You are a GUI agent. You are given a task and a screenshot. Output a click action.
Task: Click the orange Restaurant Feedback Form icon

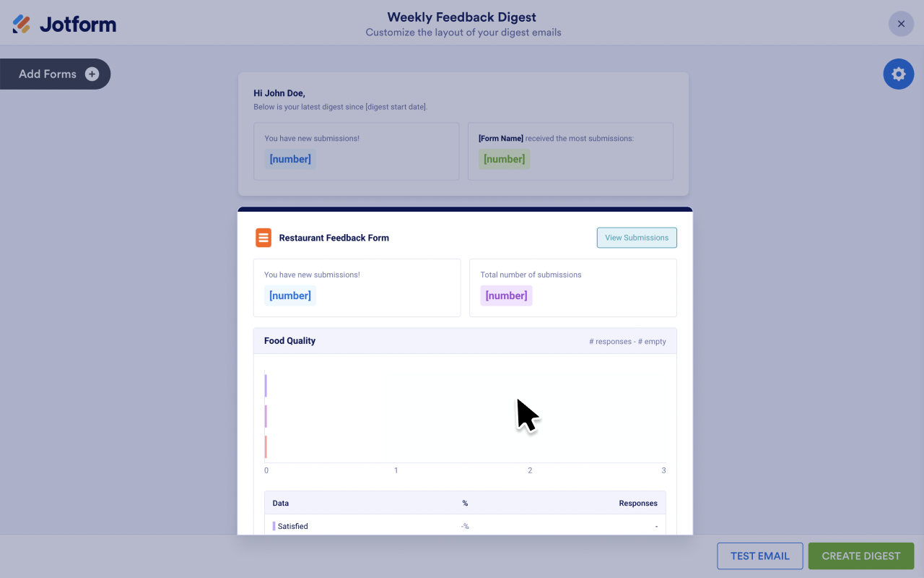tap(263, 238)
